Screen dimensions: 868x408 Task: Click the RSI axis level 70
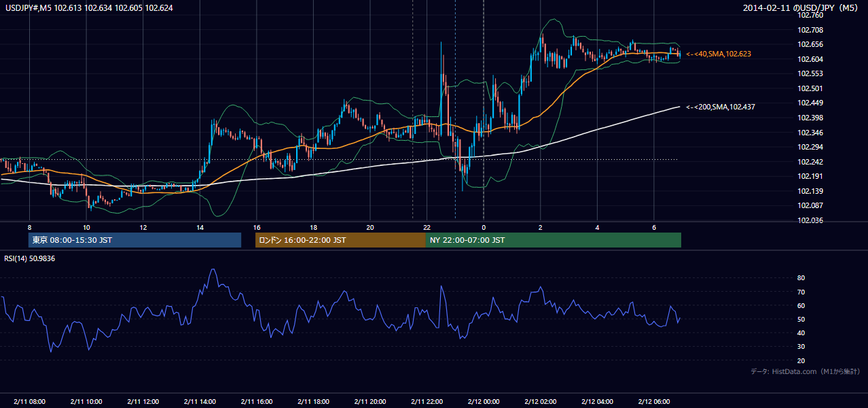tap(801, 292)
